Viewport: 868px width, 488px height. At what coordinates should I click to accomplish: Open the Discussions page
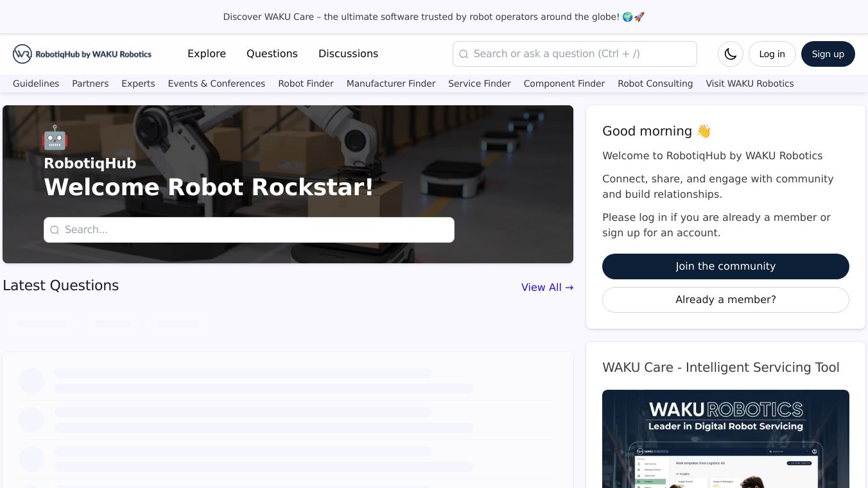tap(348, 54)
